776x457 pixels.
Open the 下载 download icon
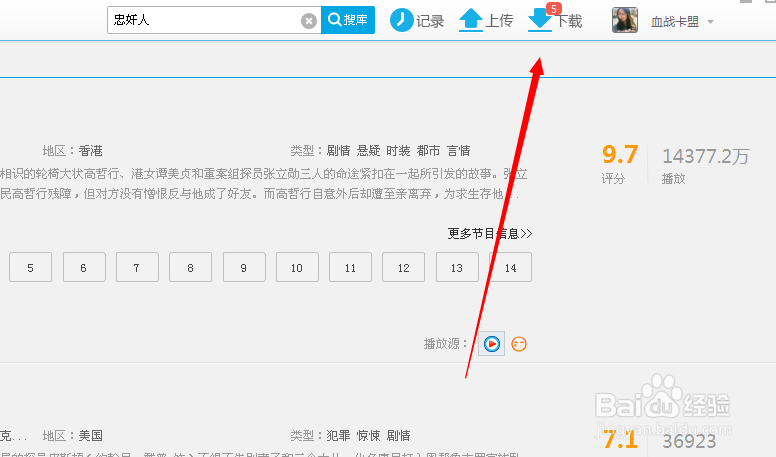click(x=539, y=22)
